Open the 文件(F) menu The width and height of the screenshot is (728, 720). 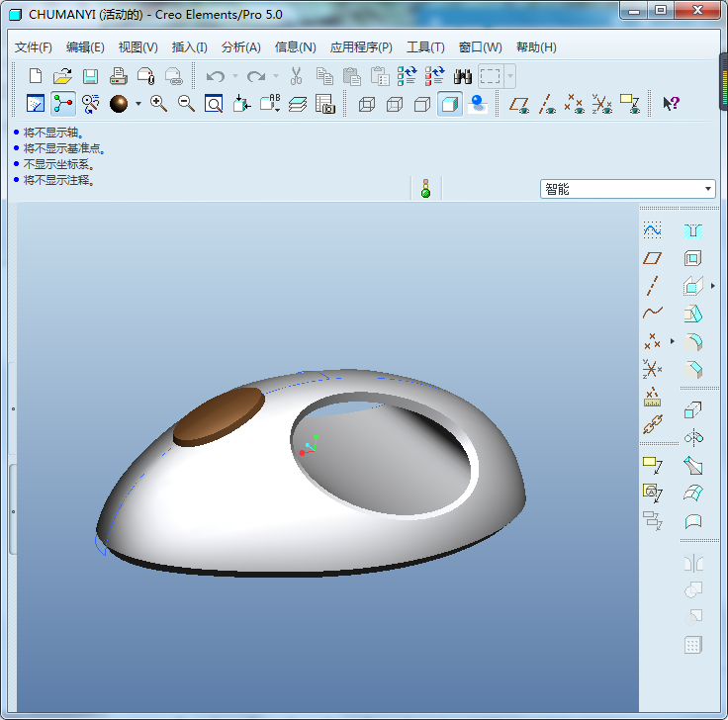click(33, 46)
